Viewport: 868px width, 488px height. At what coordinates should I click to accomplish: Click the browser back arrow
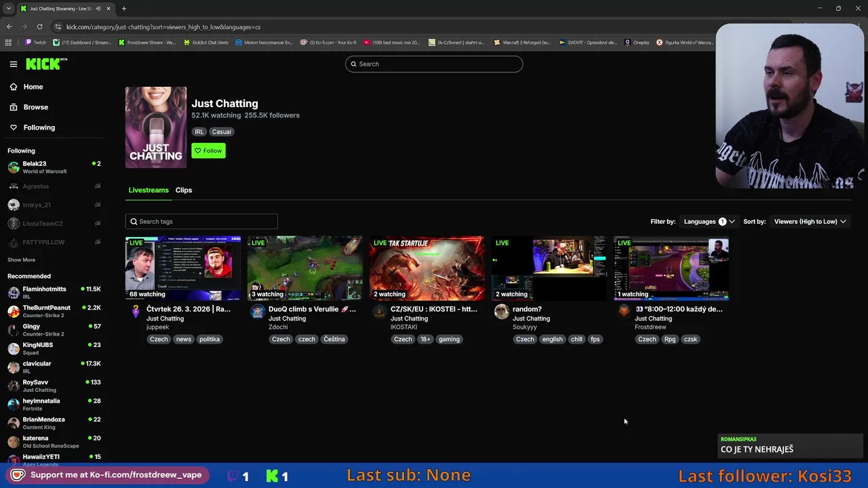pyautogui.click(x=9, y=26)
